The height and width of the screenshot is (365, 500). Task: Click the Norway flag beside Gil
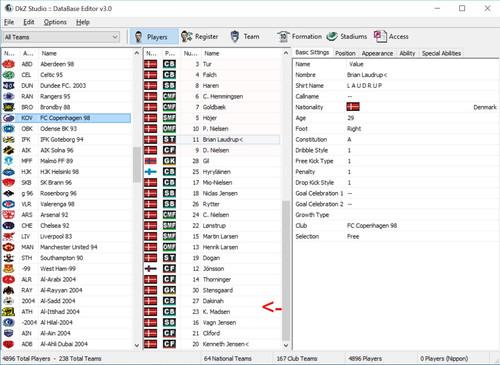pos(151,161)
